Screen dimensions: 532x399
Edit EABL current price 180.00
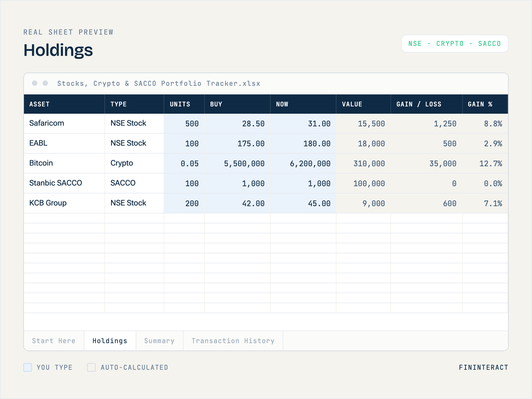click(303, 143)
